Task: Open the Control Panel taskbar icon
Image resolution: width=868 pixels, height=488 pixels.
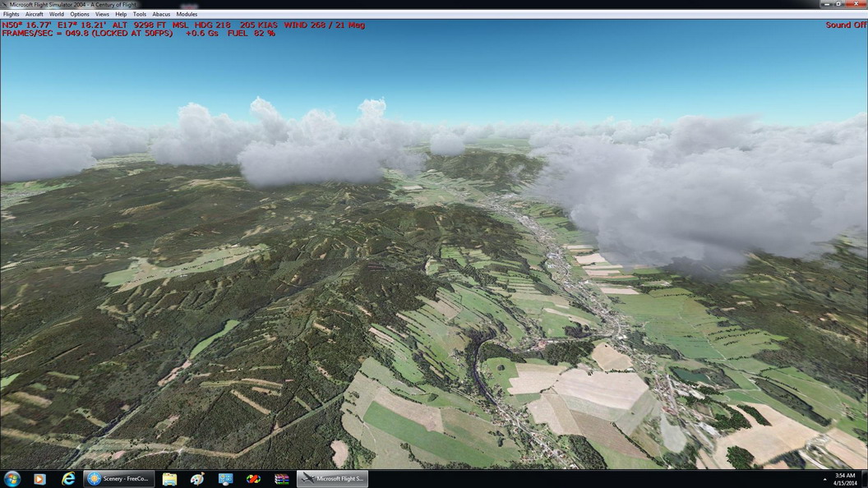Action: pyautogui.click(x=225, y=479)
